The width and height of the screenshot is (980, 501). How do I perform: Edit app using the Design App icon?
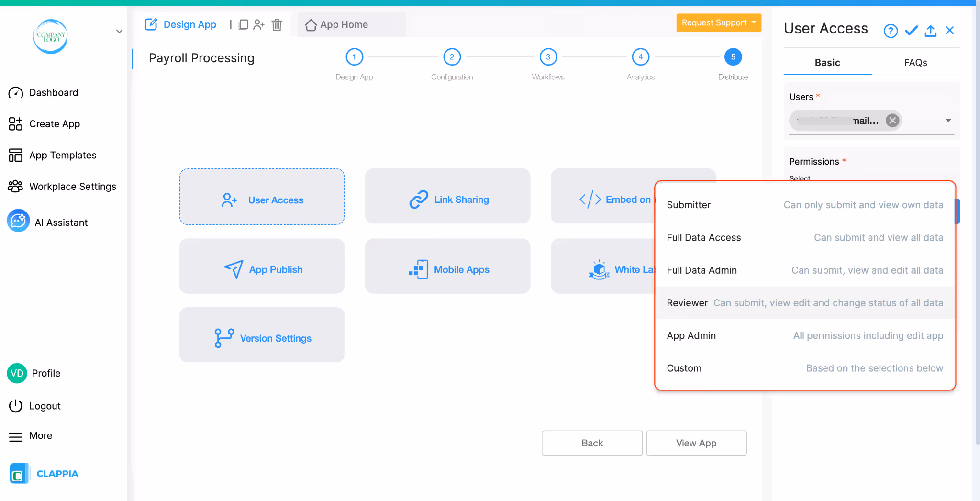[x=151, y=24]
